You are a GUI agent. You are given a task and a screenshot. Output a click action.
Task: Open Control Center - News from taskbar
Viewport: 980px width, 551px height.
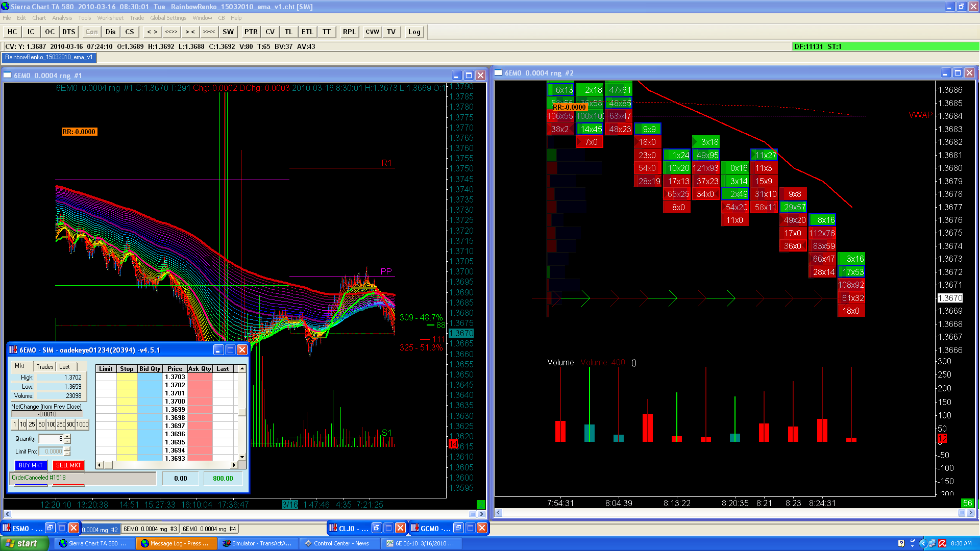(x=339, y=543)
